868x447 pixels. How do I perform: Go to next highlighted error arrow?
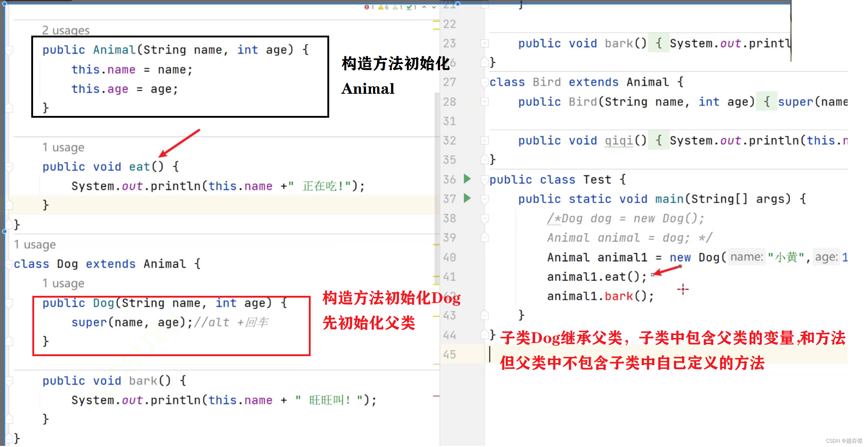[434, 7]
